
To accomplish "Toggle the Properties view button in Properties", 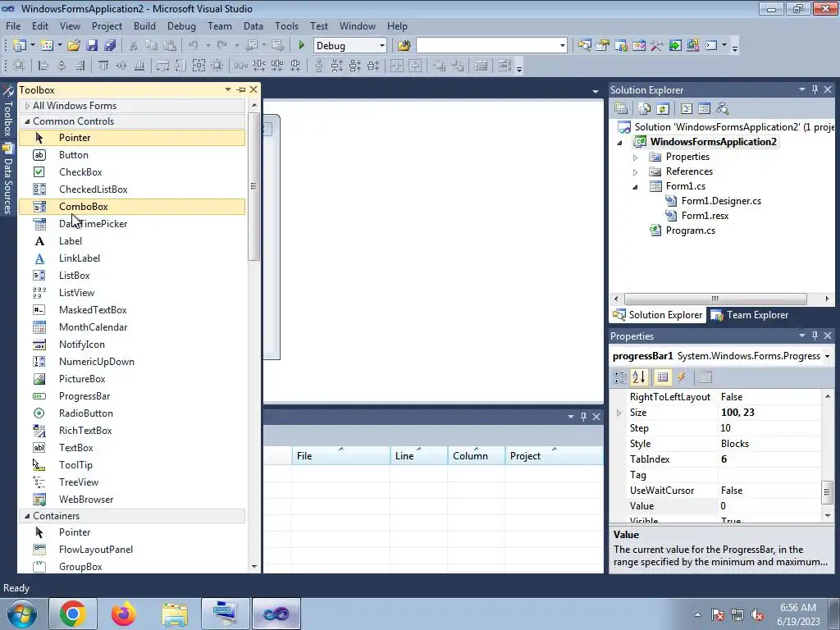I will (x=663, y=377).
